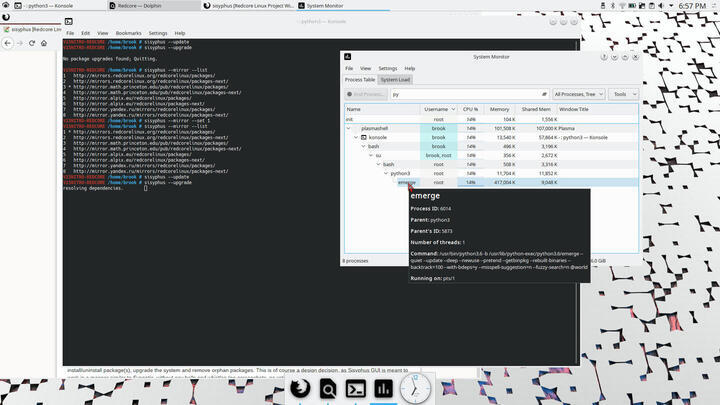The width and height of the screenshot is (720, 405).
Task: Select the init process row
Action: pos(491,119)
